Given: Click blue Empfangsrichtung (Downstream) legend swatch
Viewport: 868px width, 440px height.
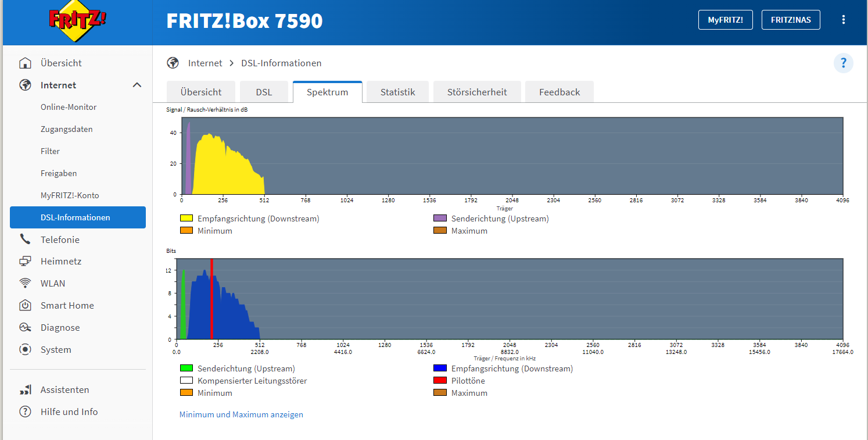Looking at the screenshot, I should pos(440,369).
